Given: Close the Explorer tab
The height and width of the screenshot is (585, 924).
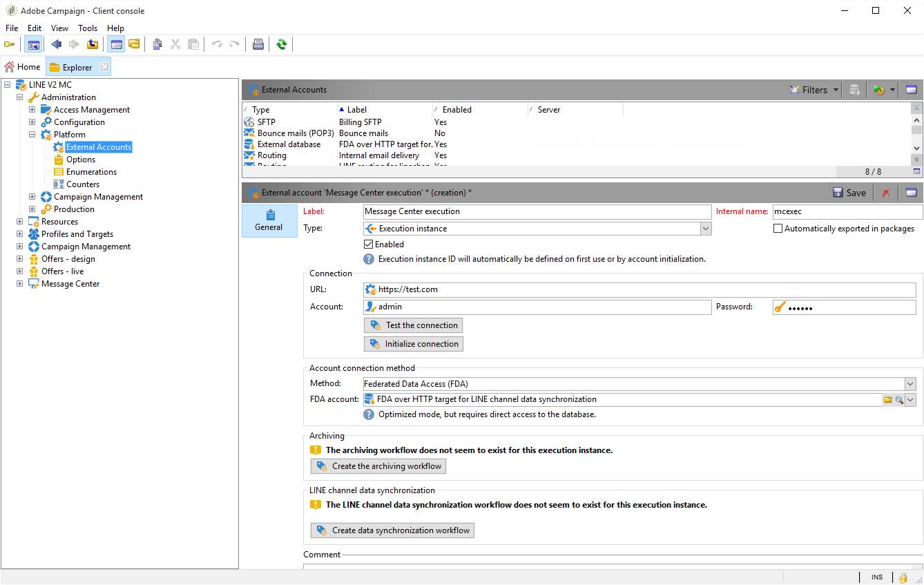Looking at the screenshot, I should pyautogui.click(x=104, y=67).
